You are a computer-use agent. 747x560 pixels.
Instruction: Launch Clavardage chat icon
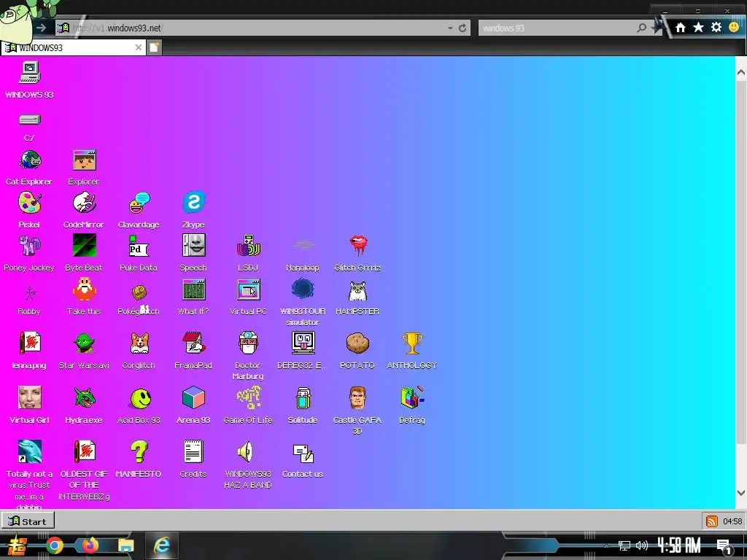(x=139, y=203)
